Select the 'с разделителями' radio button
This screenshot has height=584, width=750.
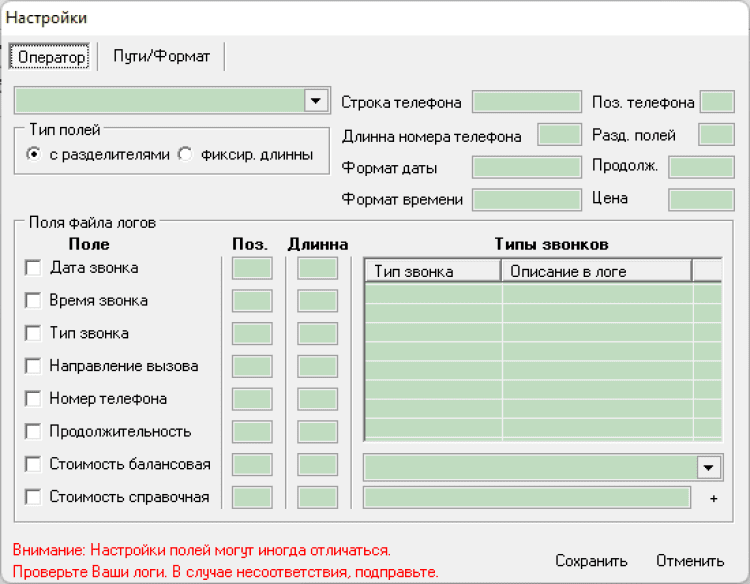[x=33, y=154]
